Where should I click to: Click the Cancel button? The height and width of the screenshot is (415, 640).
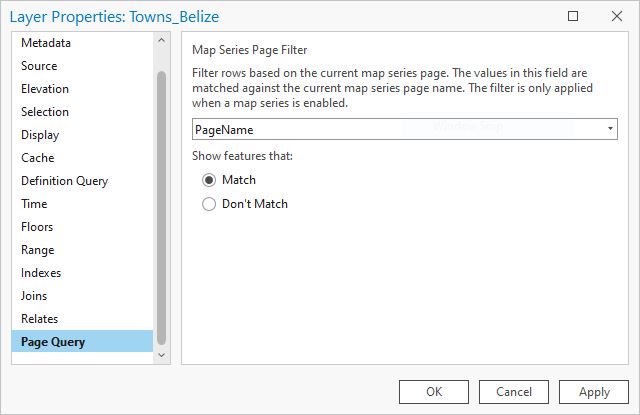[514, 392]
